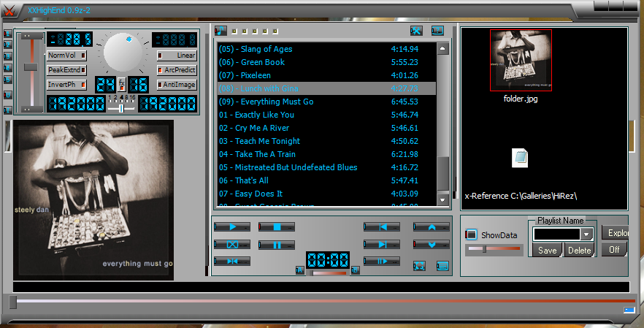Click the first small yellow indicator box
This screenshot has width=644, height=328.
[x=234, y=31]
